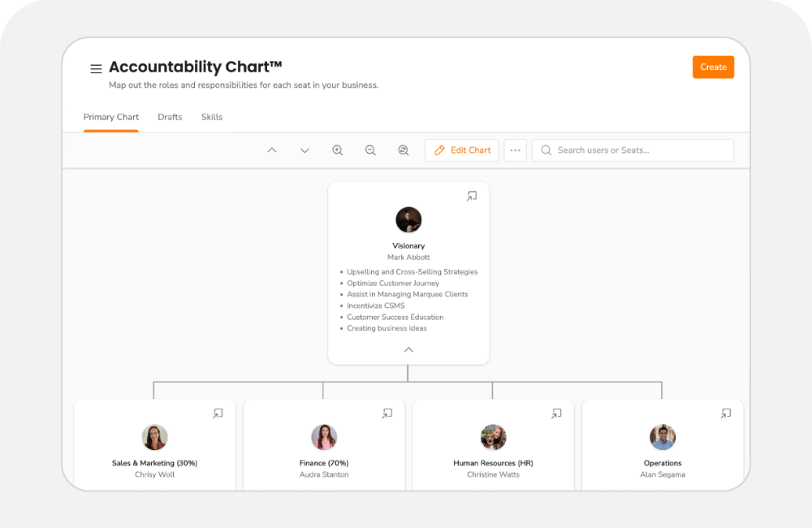Zoom in on the chart
Image resolution: width=812 pixels, height=528 pixels.
(x=338, y=150)
